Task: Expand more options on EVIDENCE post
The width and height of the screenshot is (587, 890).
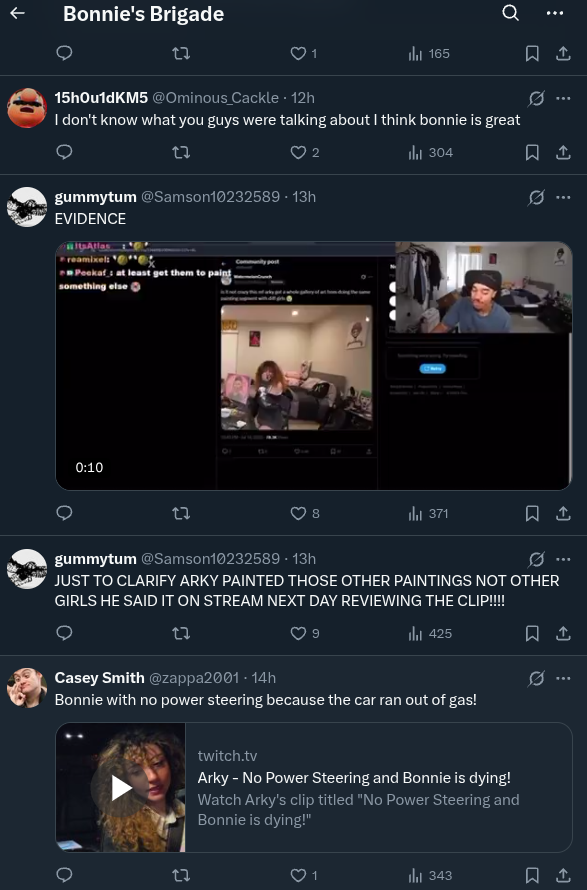Action: [563, 197]
